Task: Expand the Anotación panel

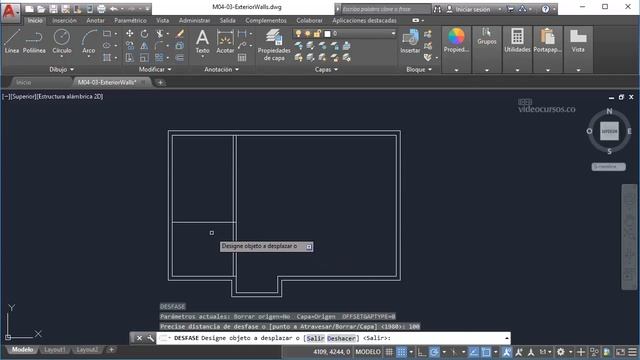Action: 221,69
